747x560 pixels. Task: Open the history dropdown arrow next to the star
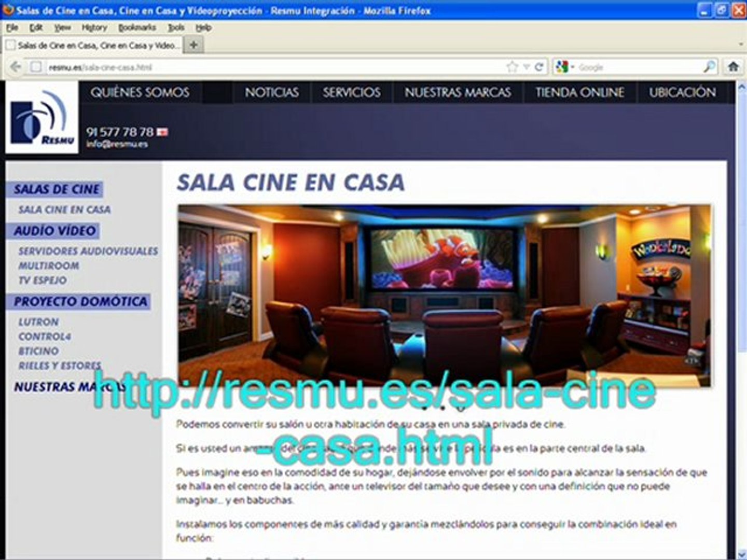(526, 67)
